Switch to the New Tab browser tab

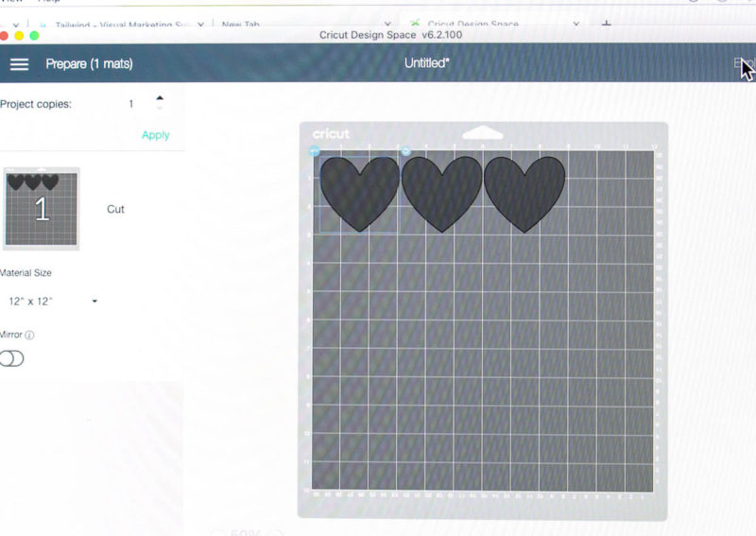click(241, 25)
